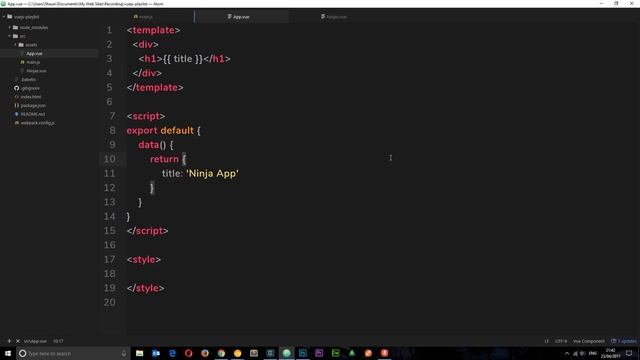Click the package.json braces icon
Image resolution: width=640 pixels, height=360 pixels.
tap(16, 105)
